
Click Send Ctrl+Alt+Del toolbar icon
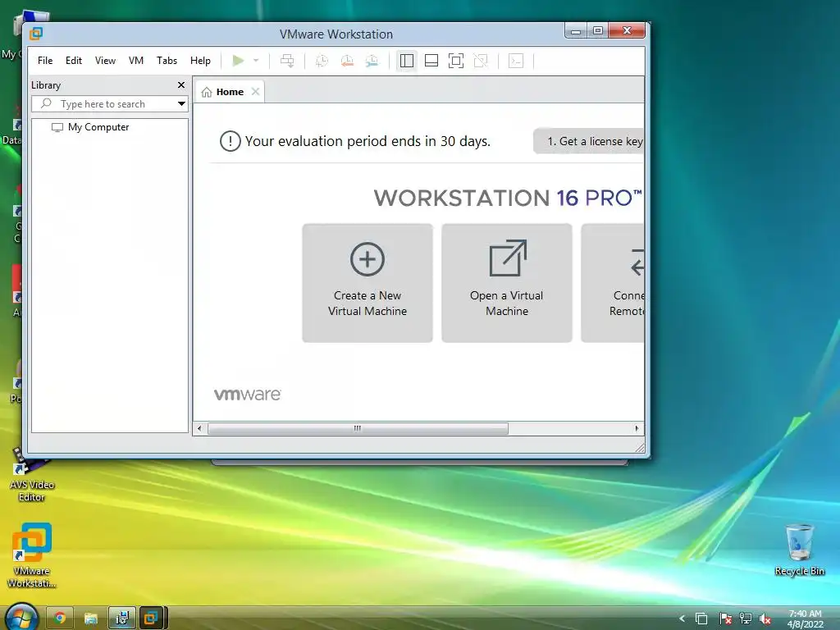point(287,61)
